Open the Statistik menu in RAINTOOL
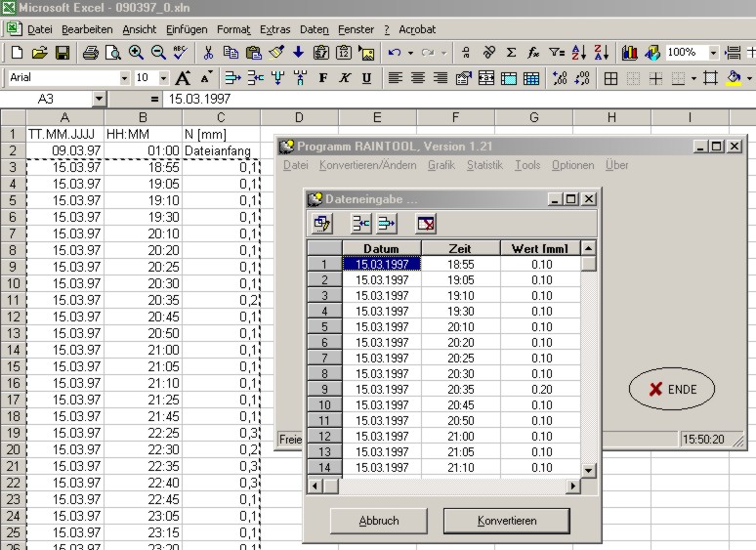756x550 pixels. point(484,165)
